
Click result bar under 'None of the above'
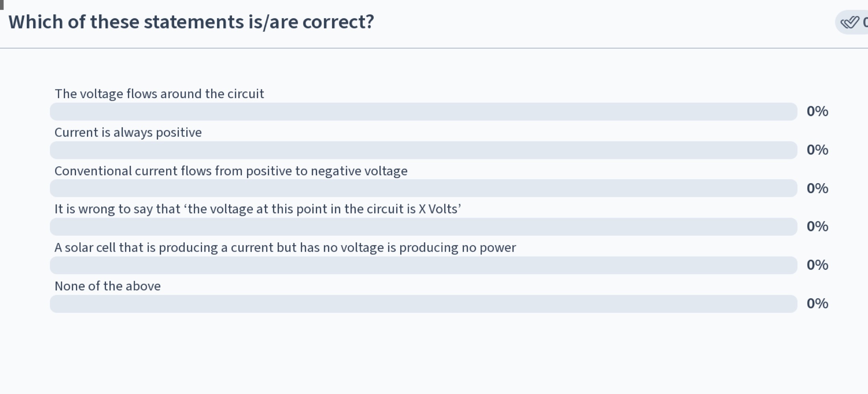point(423,304)
